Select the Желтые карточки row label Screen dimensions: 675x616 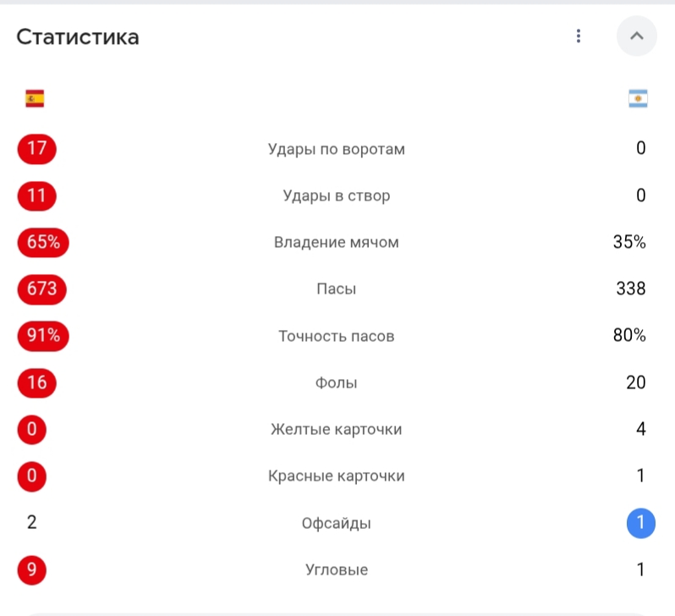(336, 430)
